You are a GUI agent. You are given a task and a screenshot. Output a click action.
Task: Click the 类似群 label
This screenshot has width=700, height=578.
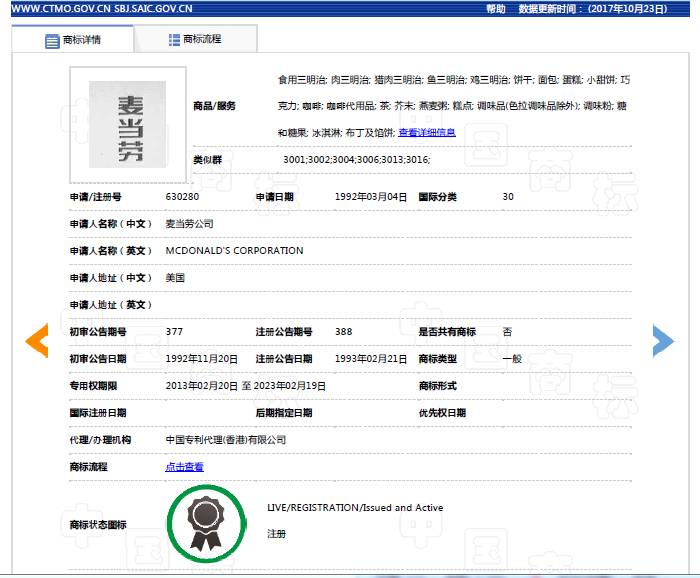207,160
